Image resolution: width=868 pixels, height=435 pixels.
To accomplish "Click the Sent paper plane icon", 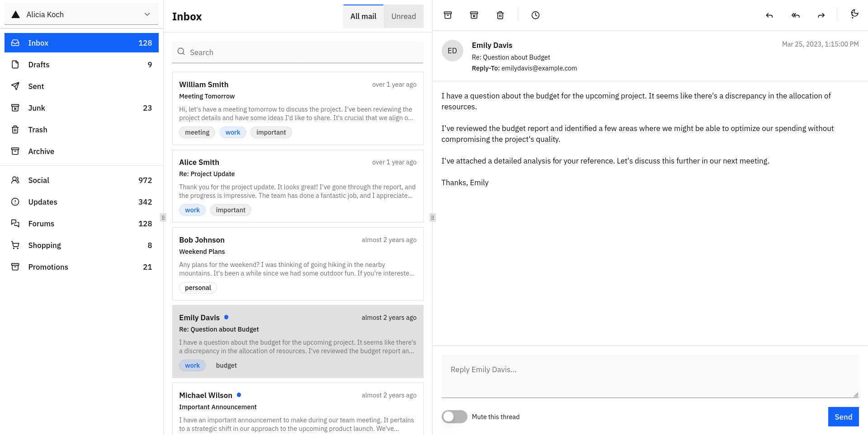I will coord(15,86).
